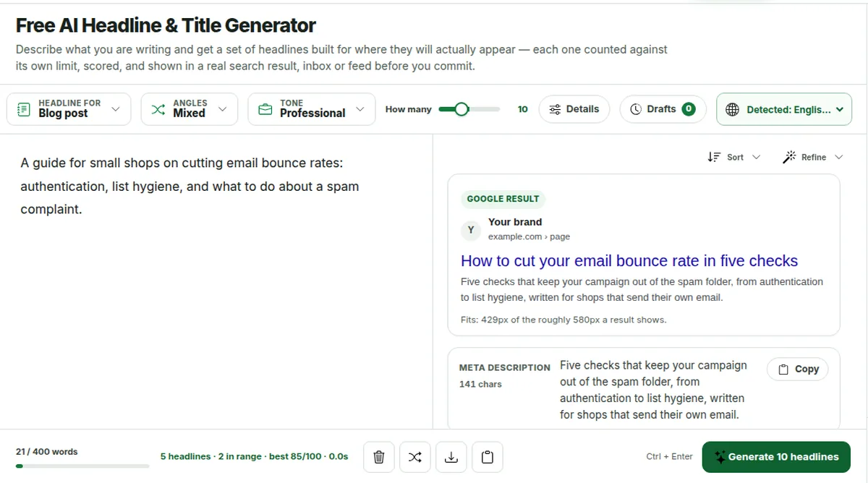Open the Tone Professional dropdown
868x483 pixels.
point(312,108)
